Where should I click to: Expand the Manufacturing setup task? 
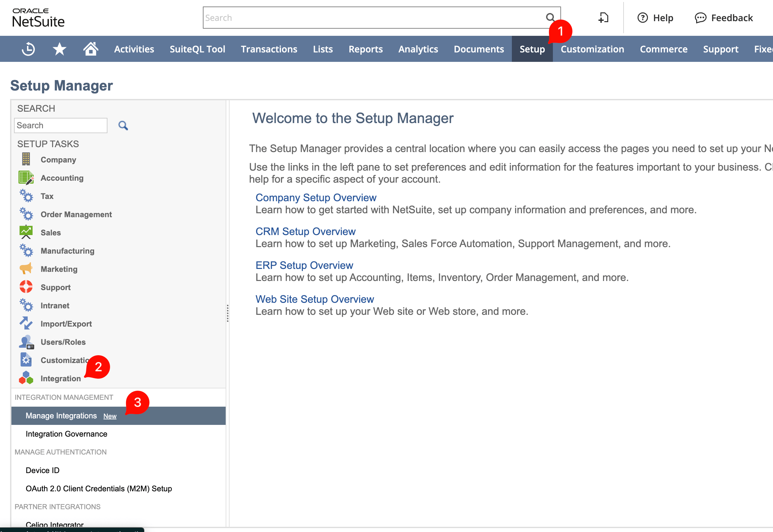[67, 251]
